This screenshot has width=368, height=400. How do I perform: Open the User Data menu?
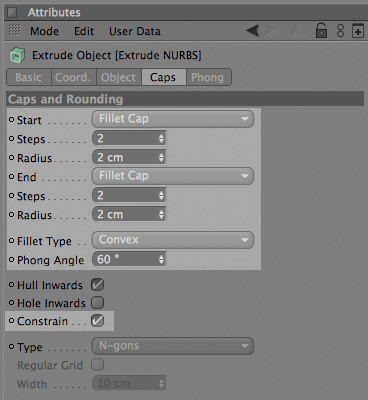click(135, 31)
